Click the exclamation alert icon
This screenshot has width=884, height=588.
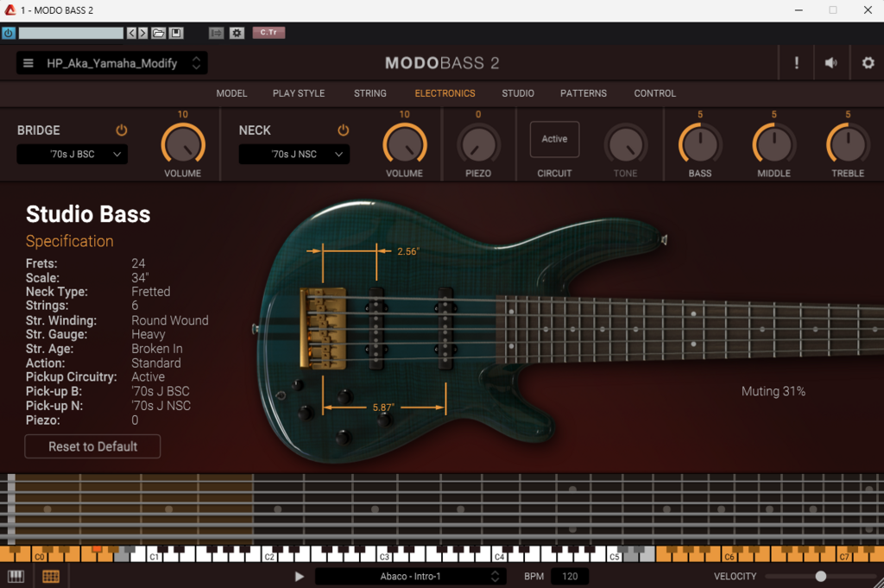[797, 63]
